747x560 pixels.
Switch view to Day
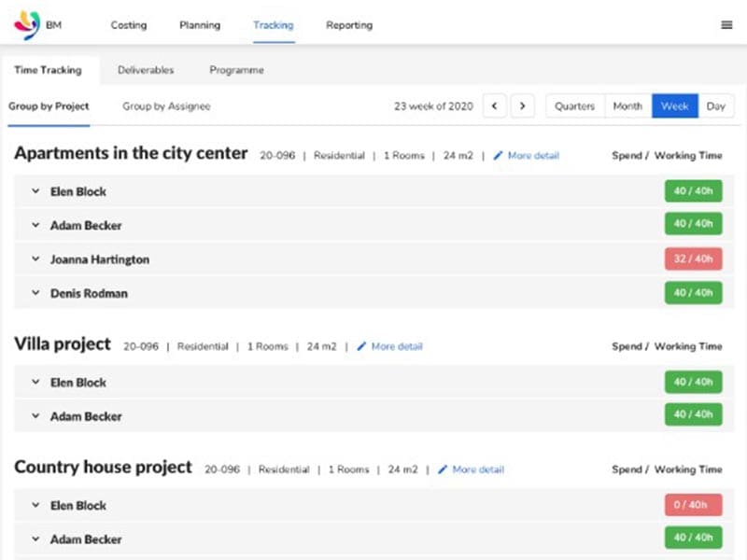click(x=715, y=106)
